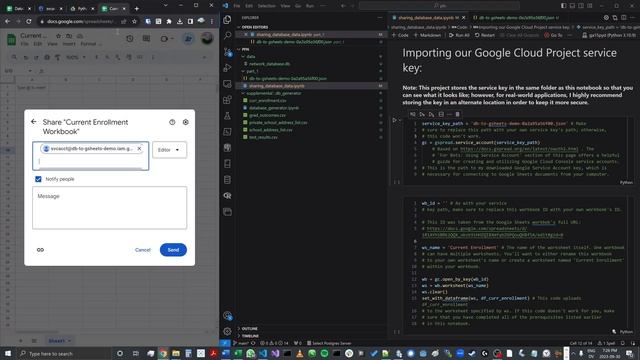Open the Editor role dropdown
The image size is (640, 360).
tap(169, 150)
